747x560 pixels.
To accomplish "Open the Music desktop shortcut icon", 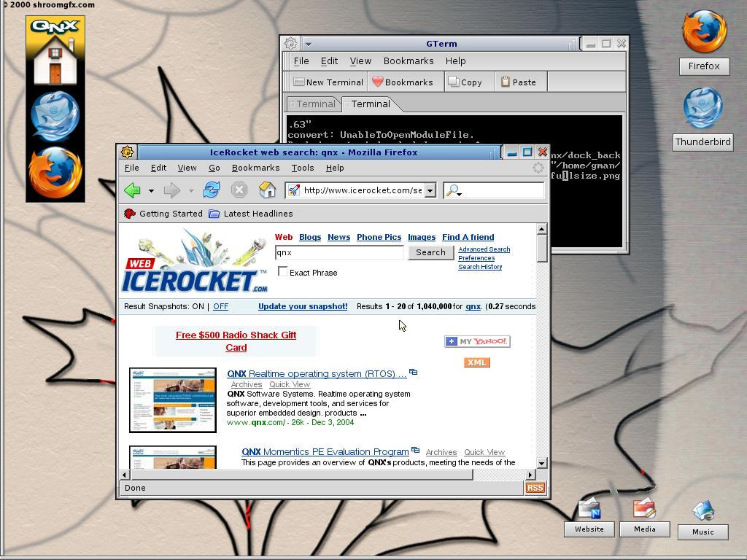I will click(703, 510).
